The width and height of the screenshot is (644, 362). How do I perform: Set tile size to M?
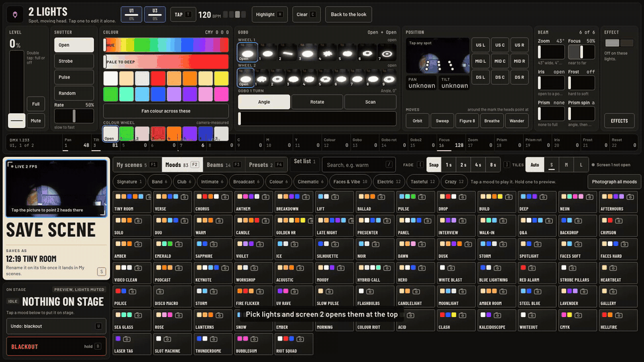(566, 165)
